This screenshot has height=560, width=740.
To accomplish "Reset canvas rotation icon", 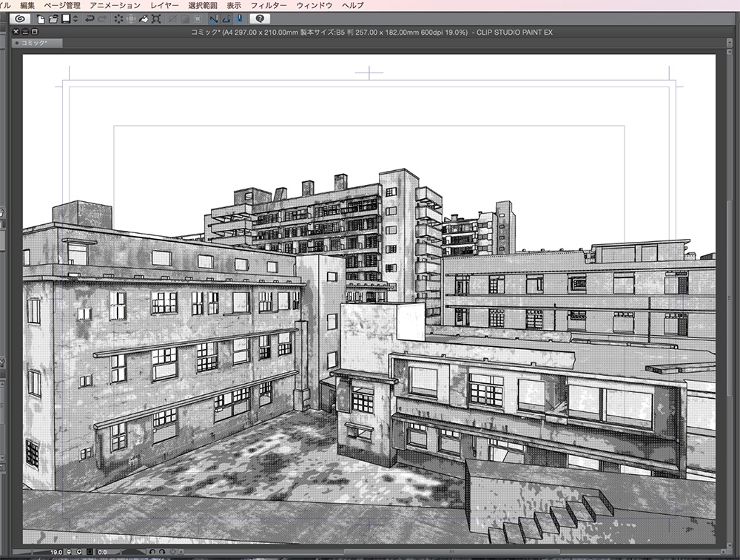I will coord(172,552).
